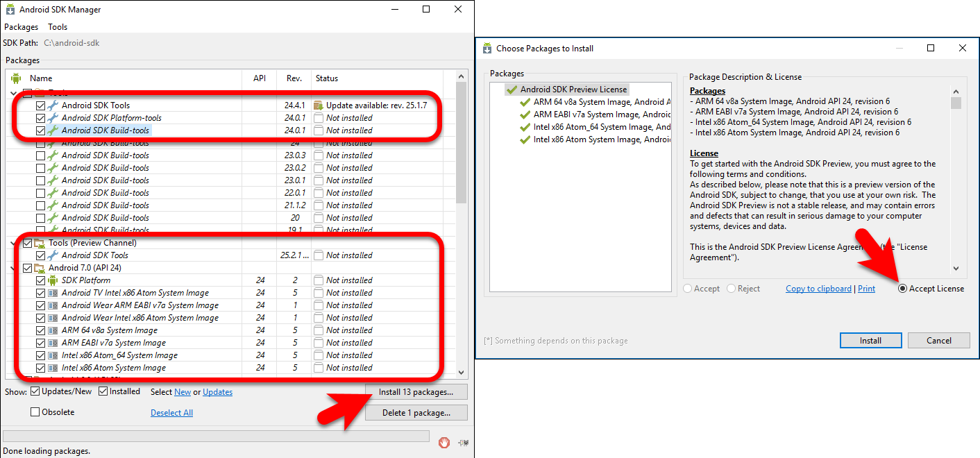Screen dimensions: 980x458
Task: Click Install button in Choose Packages dialog
Action: 870,341
